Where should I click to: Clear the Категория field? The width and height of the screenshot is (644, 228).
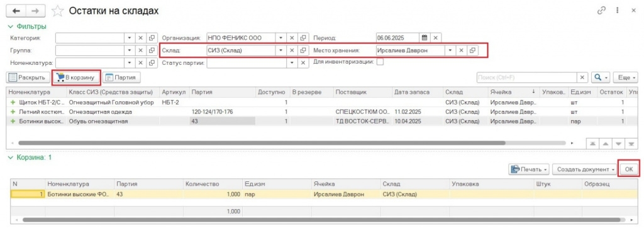(x=140, y=38)
